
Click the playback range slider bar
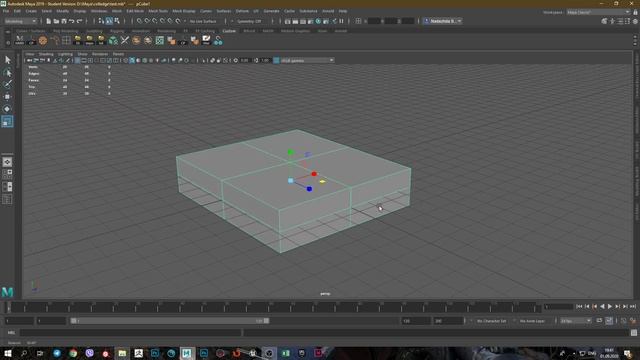click(169, 321)
